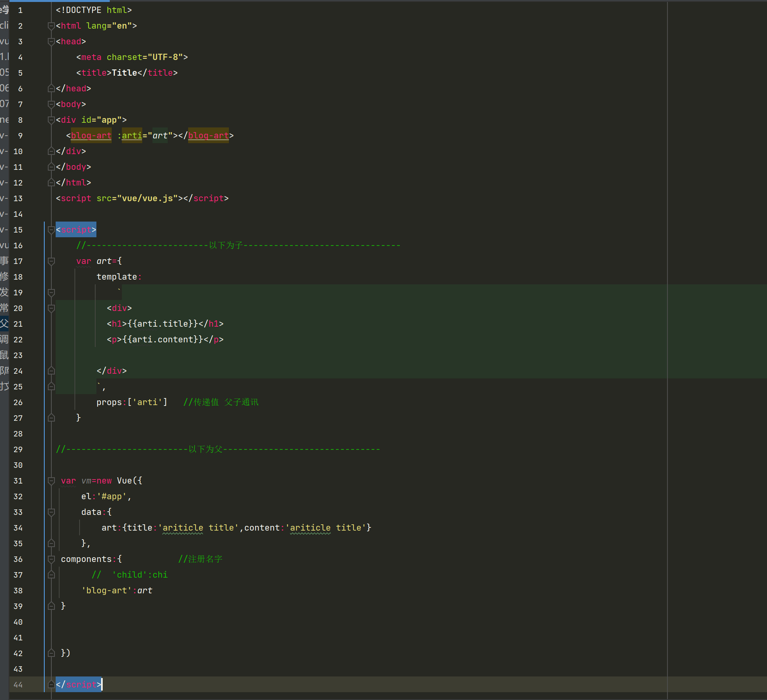The image size is (767, 700).
Task: Click the :arti attribute on line 9
Action: click(x=130, y=136)
